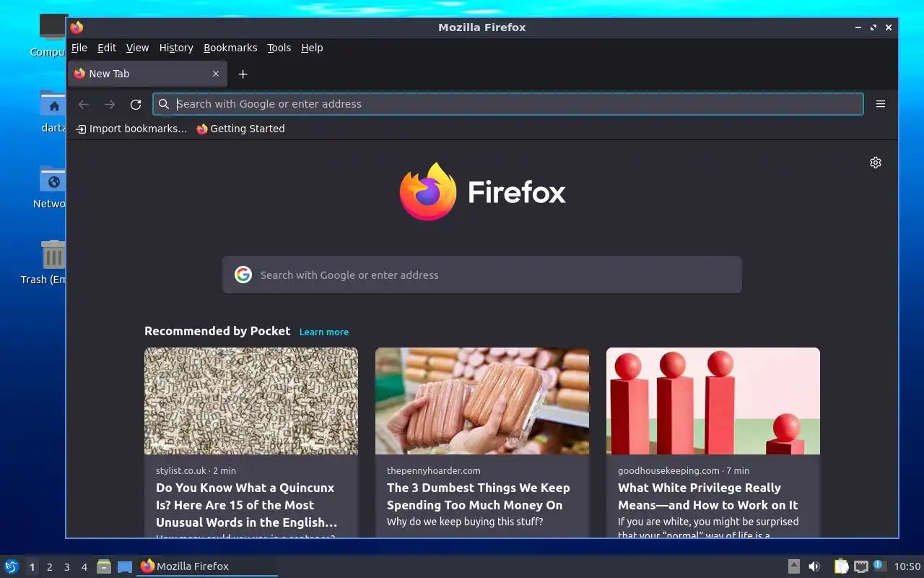Screen dimensions: 924x578
Task: Open the Help menu
Action: point(312,48)
